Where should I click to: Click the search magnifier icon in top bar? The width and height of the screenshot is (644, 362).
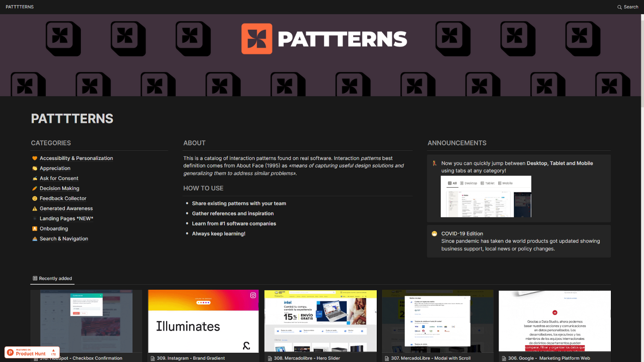click(x=620, y=7)
